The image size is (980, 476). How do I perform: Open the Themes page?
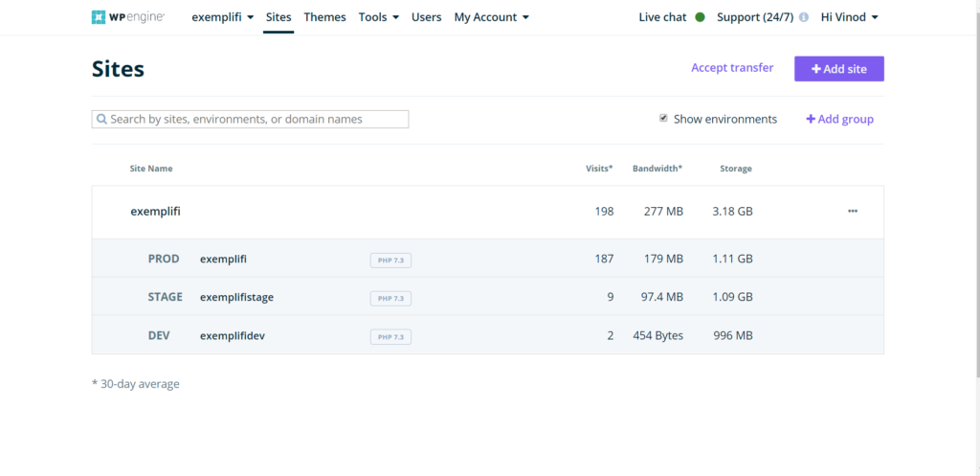click(x=324, y=17)
